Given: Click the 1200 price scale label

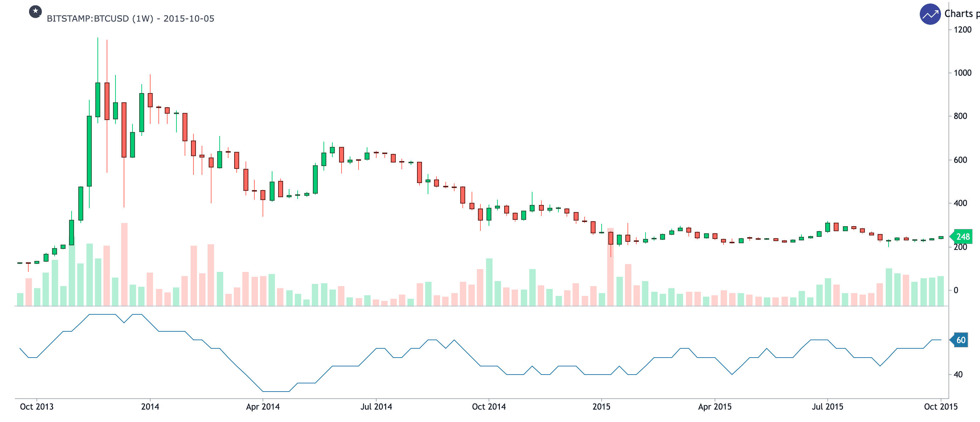Looking at the screenshot, I should coord(963,30).
